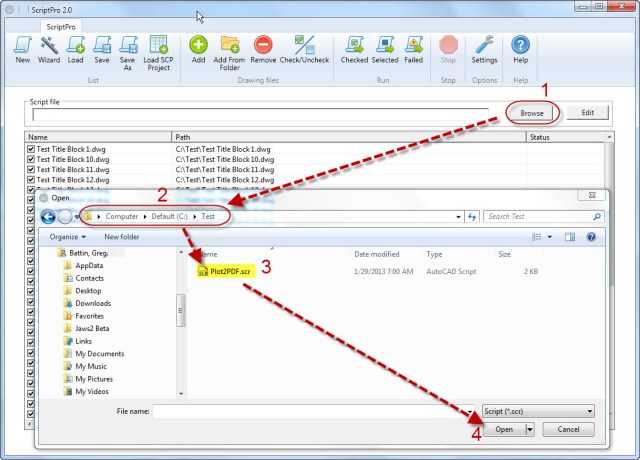The height and width of the screenshot is (460, 640).
Task: Open the Organize dropdown menu
Action: (x=68, y=237)
